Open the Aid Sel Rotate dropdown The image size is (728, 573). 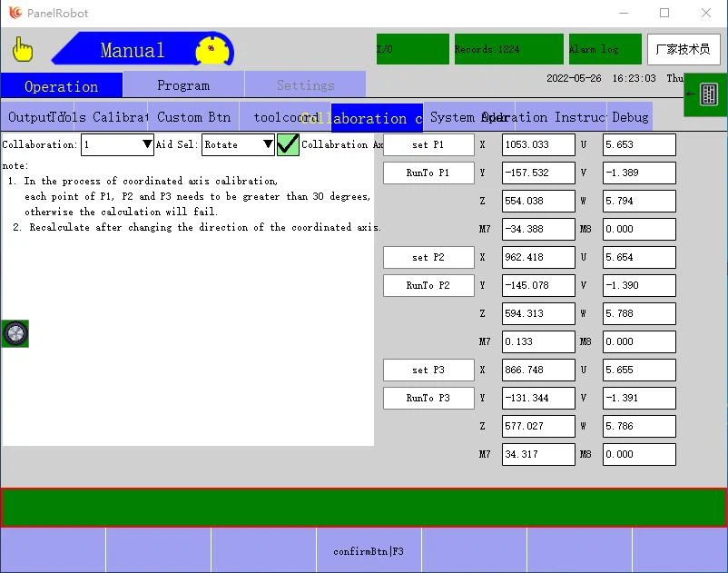pos(238,144)
